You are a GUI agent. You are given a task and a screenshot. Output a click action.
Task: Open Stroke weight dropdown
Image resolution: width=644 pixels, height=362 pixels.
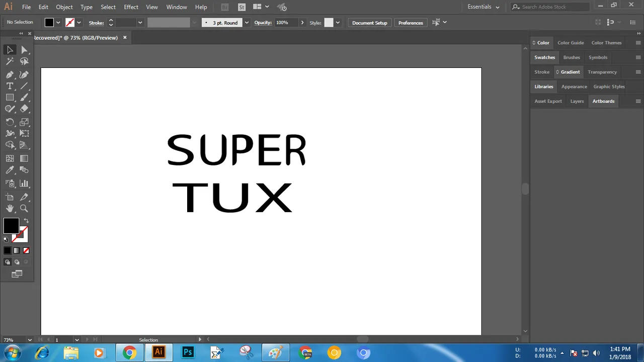[x=140, y=23]
